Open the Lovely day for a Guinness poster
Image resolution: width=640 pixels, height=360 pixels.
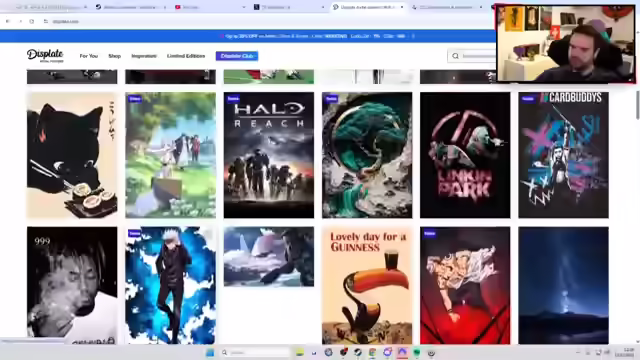tap(367, 286)
